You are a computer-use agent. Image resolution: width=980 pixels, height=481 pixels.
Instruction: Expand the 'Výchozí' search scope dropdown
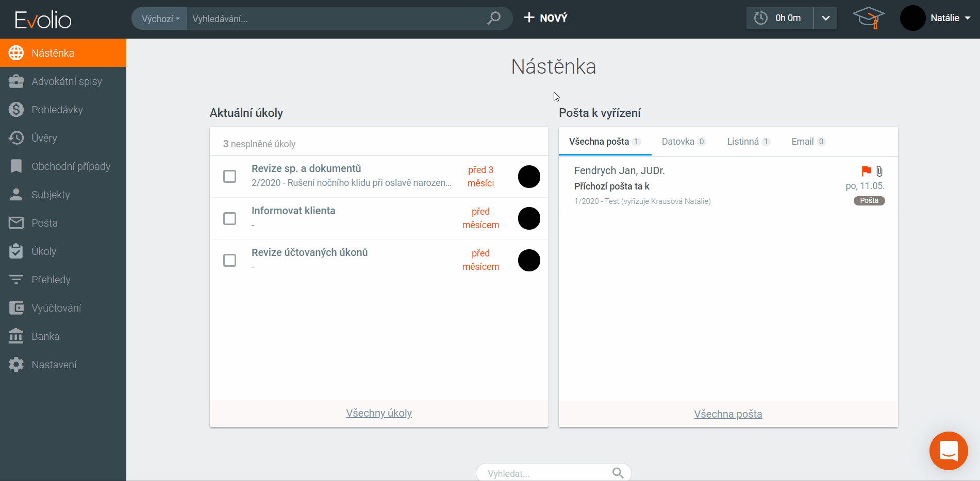(x=160, y=19)
